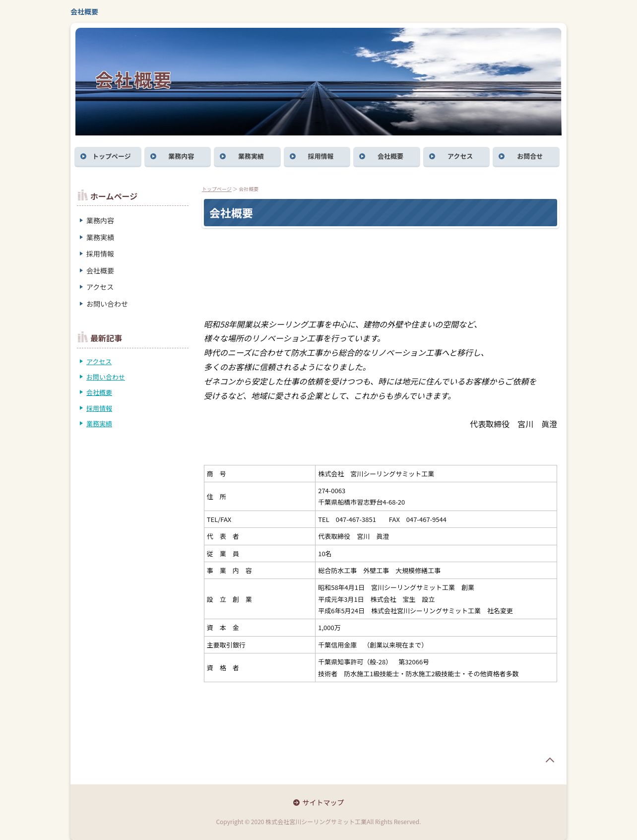Select 業務実績 in the ホームページ sidebar menu
The image size is (637, 840).
(x=100, y=238)
